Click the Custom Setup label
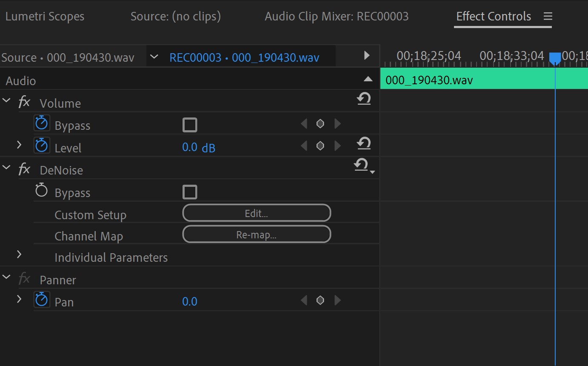 coord(90,215)
